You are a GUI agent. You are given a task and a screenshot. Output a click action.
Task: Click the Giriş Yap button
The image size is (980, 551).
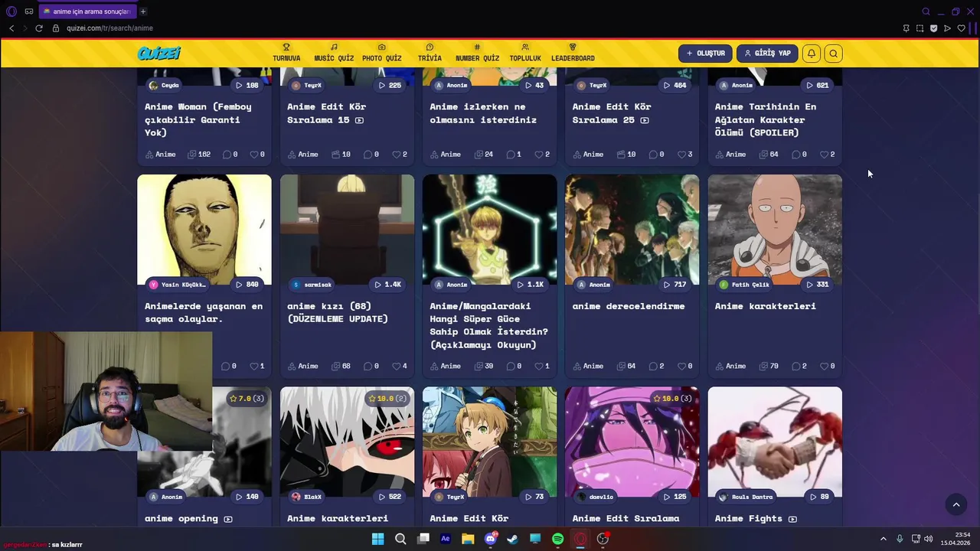768,54
